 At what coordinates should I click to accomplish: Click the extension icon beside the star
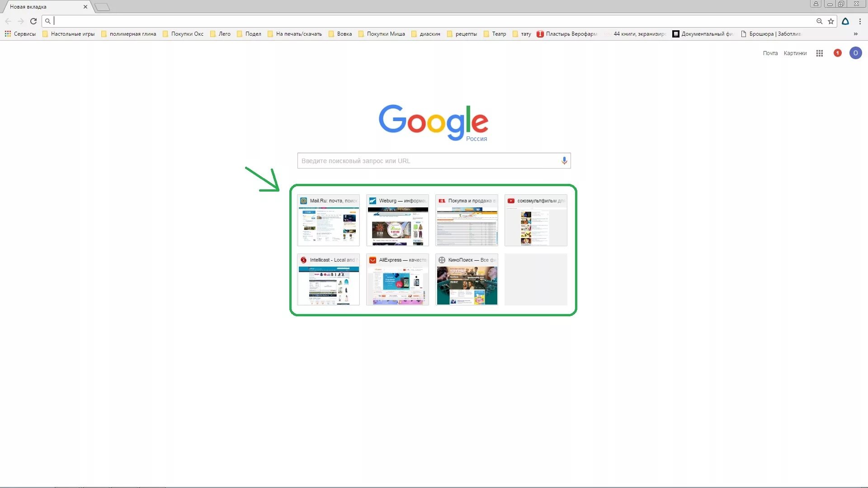point(845,21)
